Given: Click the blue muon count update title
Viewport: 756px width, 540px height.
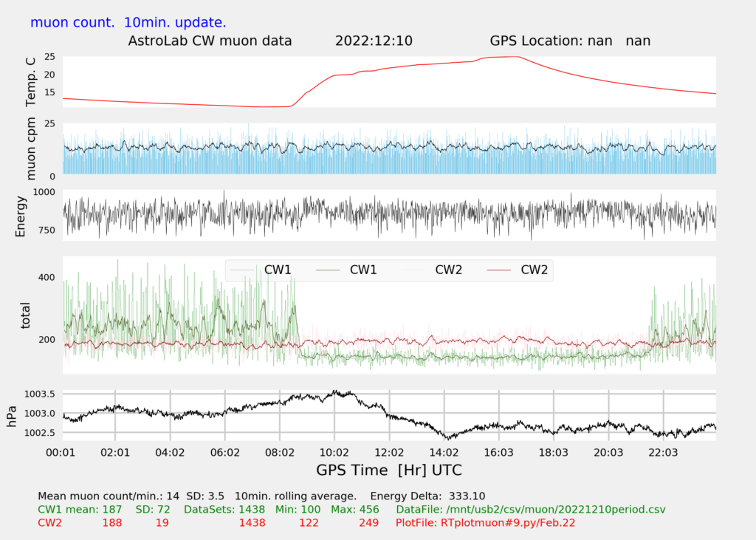Looking at the screenshot, I should pyautogui.click(x=128, y=22).
